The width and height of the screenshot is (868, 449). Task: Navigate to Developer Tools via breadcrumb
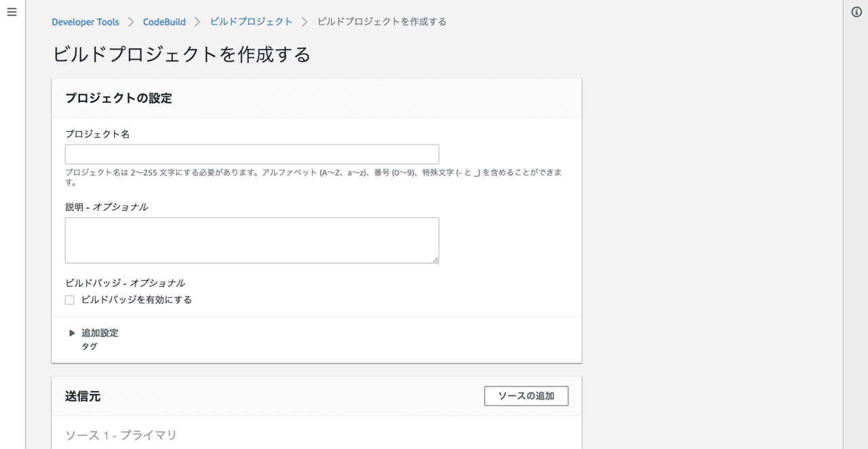(x=85, y=22)
